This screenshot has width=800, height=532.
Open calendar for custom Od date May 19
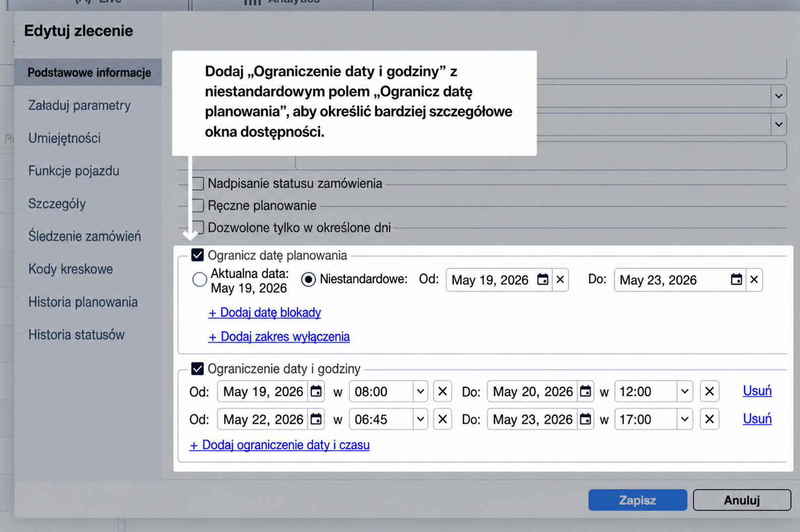[x=543, y=280]
